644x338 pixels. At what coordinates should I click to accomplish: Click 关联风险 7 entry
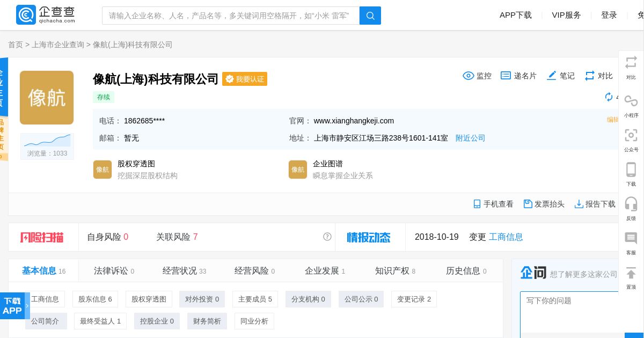[x=177, y=237]
